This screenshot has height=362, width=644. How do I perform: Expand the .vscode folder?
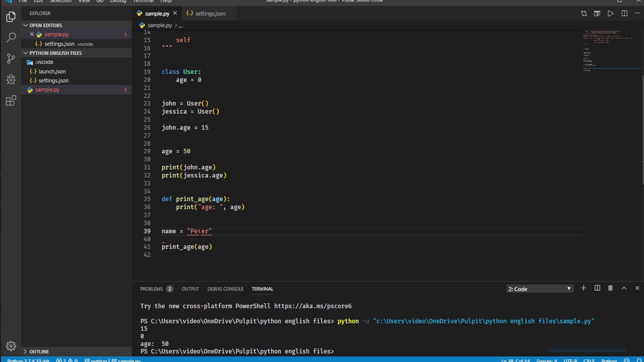[x=44, y=62]
